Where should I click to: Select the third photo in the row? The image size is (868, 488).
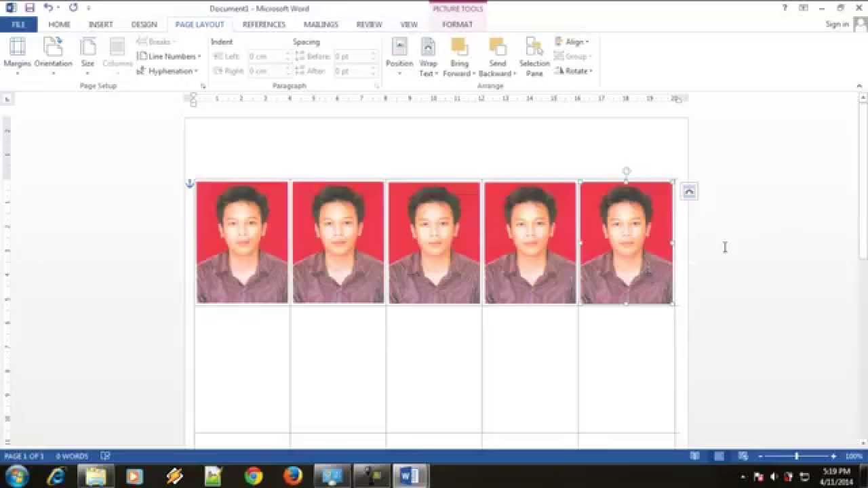[x=434, y=242]
